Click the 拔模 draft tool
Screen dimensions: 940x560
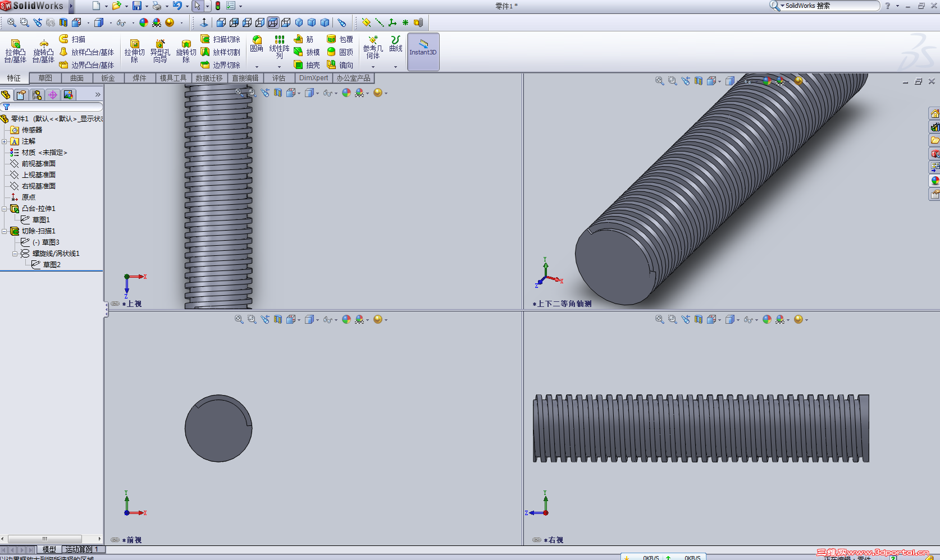pos(307,52)
